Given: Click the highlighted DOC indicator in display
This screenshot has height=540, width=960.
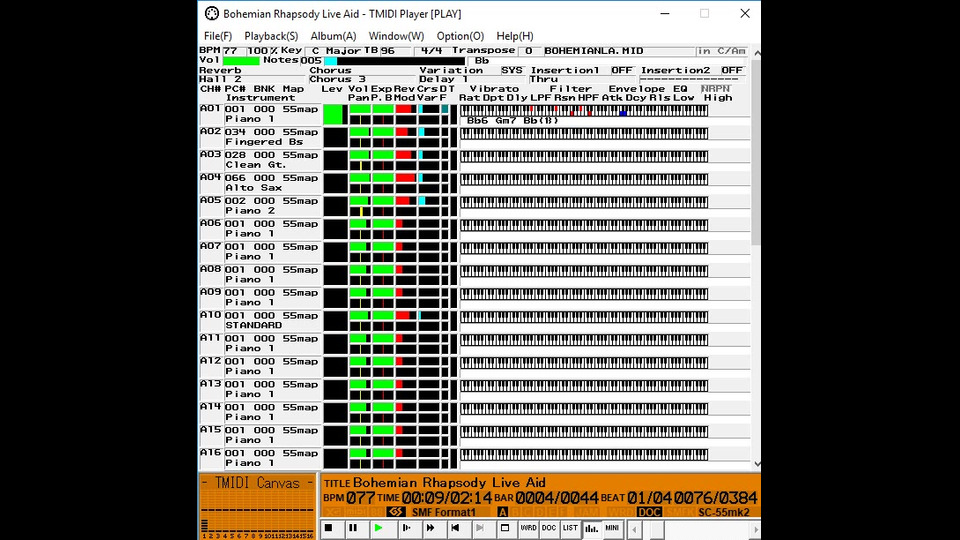Looking at the screenshot, I should [649, 512].
